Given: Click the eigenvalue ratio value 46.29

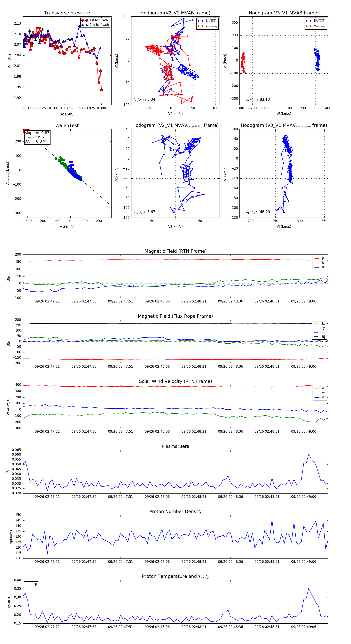Looking at the screenshot, I should tap(265, 212).
